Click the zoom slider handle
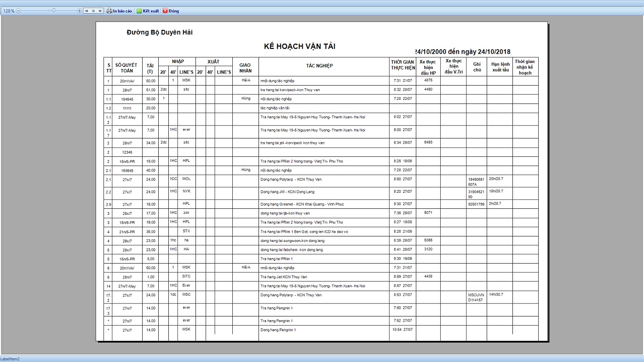The height and width of the screenshot is (362, 644). click(53, 10)
